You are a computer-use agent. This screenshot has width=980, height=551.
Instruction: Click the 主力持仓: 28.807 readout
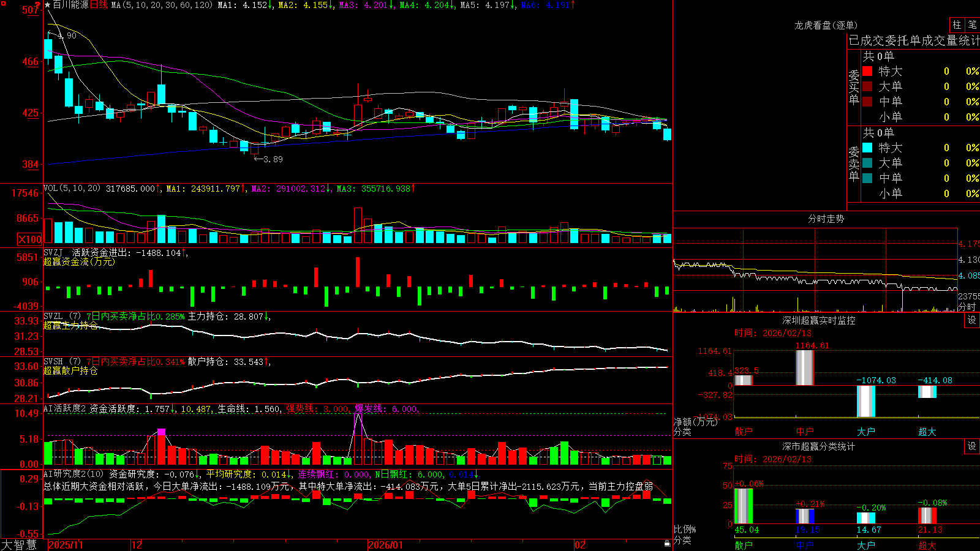coord(229,317)
